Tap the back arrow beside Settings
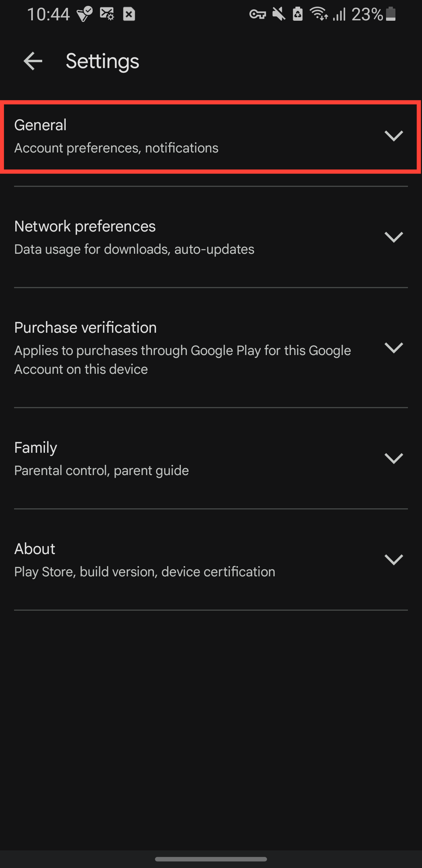Viewport: 422px width, 868px height. tap(33, 61)
